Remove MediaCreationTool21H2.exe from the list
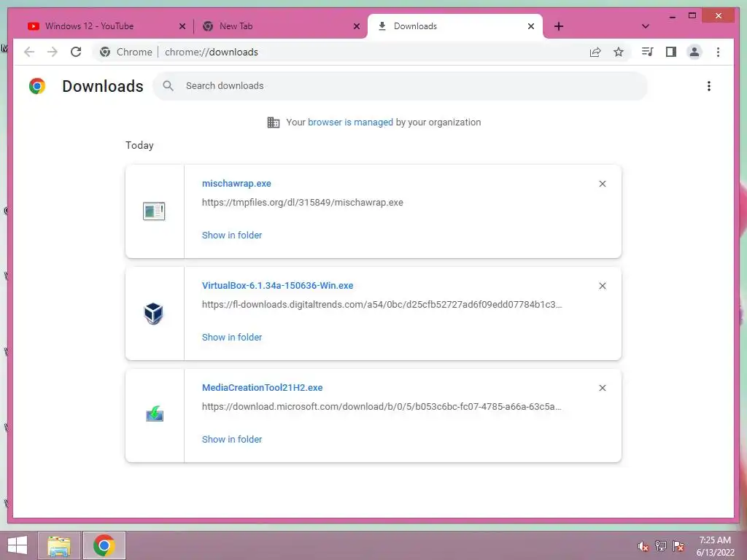Viewport: 747px width, 560px height. click(602, 388)
